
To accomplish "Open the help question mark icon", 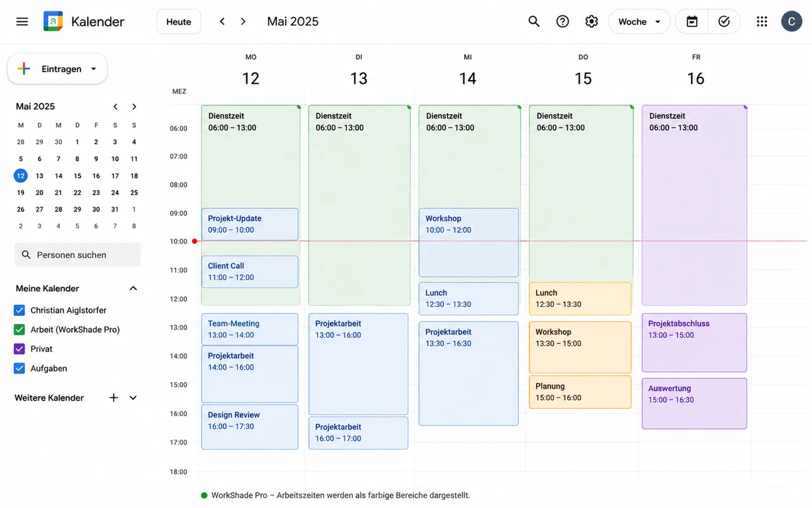I will point(563,22).
